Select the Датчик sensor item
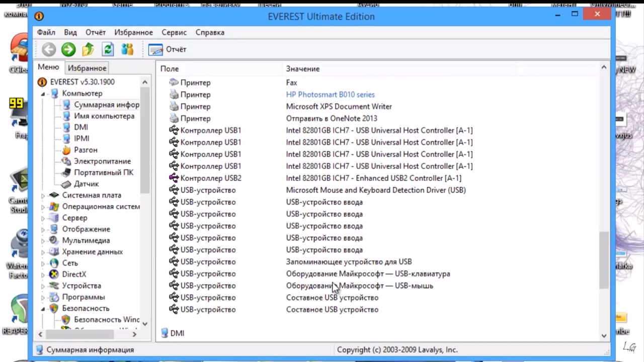The image size is (644, 362). tap(86, 184)
